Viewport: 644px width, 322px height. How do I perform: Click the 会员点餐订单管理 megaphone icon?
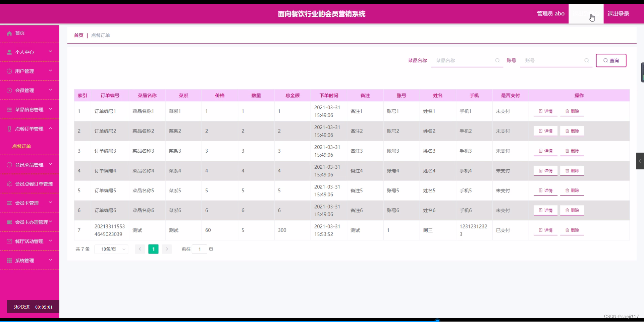(x=9, y=183)
